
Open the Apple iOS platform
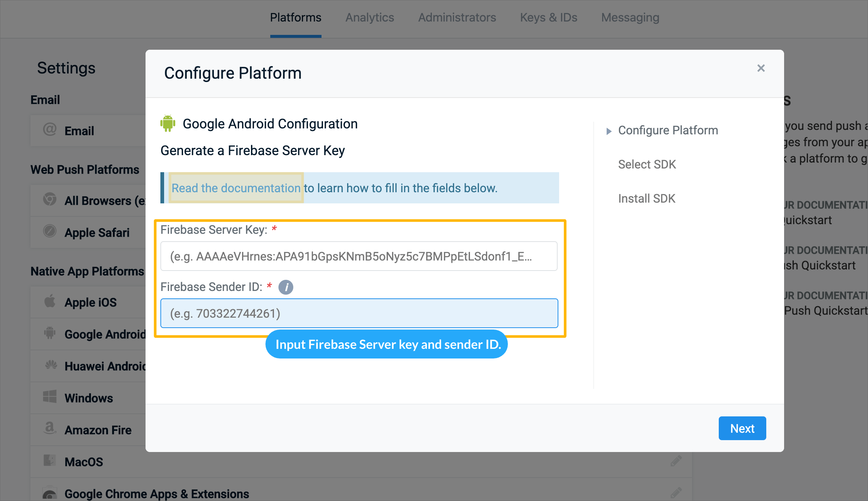tap(88, 302)
